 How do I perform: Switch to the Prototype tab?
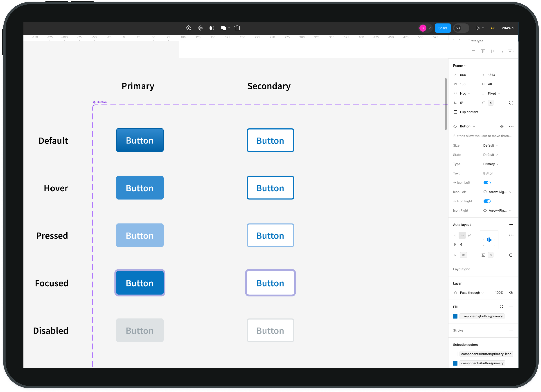(476, 41)
